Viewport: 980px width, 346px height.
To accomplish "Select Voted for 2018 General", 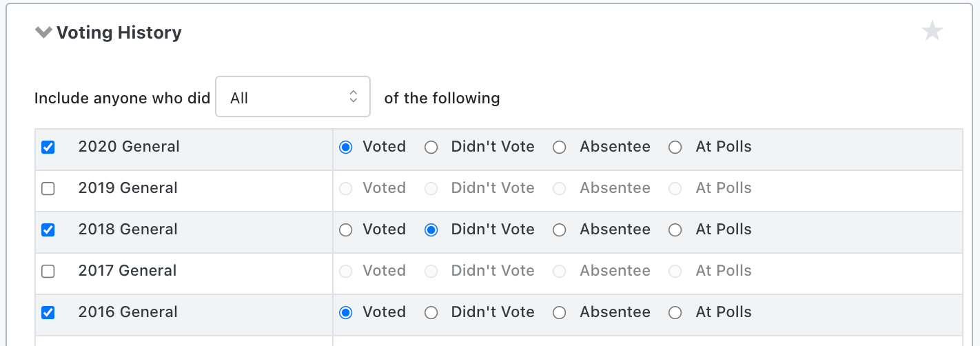I will (346, 230).
